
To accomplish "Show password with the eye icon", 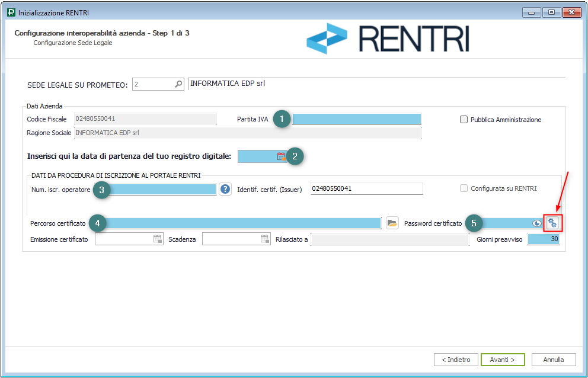I will coord(536,223).
